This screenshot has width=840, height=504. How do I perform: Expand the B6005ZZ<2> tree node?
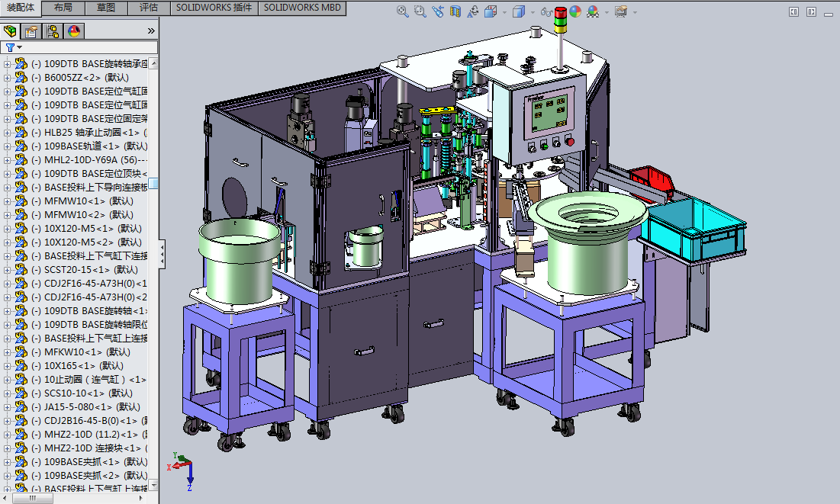pyautogui.click(x=7, y=78)
